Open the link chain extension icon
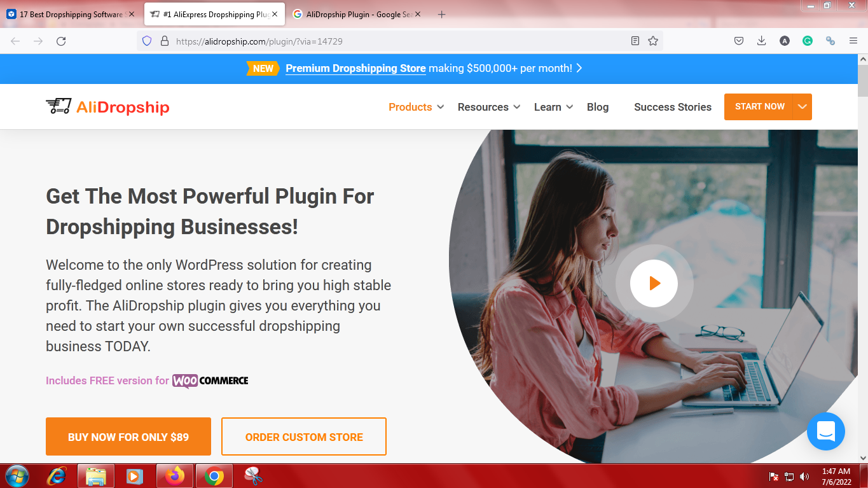The width and height of the screenshot is (868, 488). click(x=830, y=41)
